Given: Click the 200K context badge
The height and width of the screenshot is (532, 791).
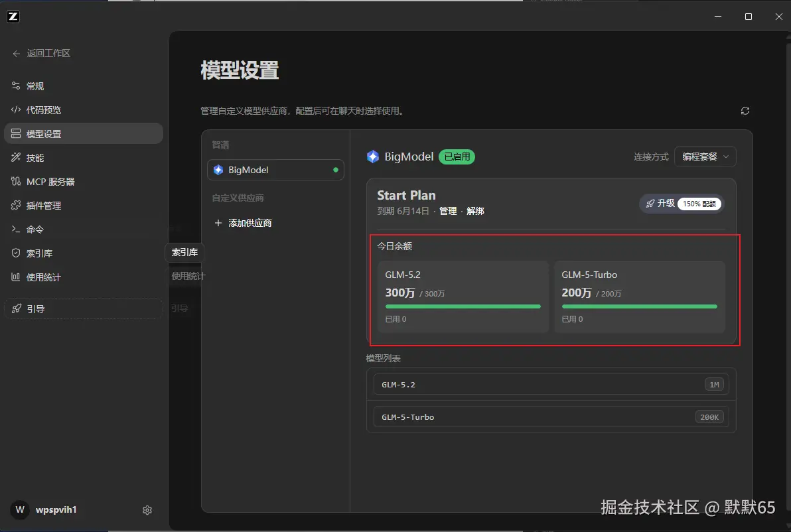Looking at the screenshot, I should 709,417.
